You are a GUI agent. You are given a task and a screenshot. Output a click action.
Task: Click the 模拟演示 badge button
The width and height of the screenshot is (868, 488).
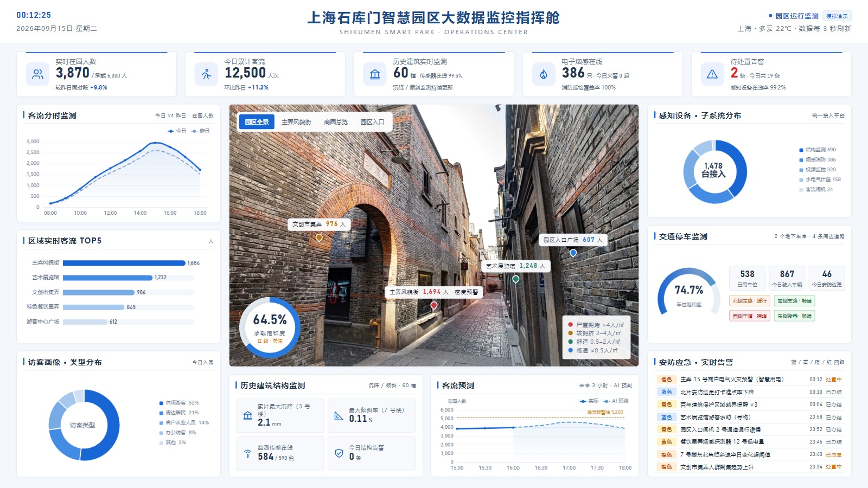pyautogui.click(x=837, y=16)
